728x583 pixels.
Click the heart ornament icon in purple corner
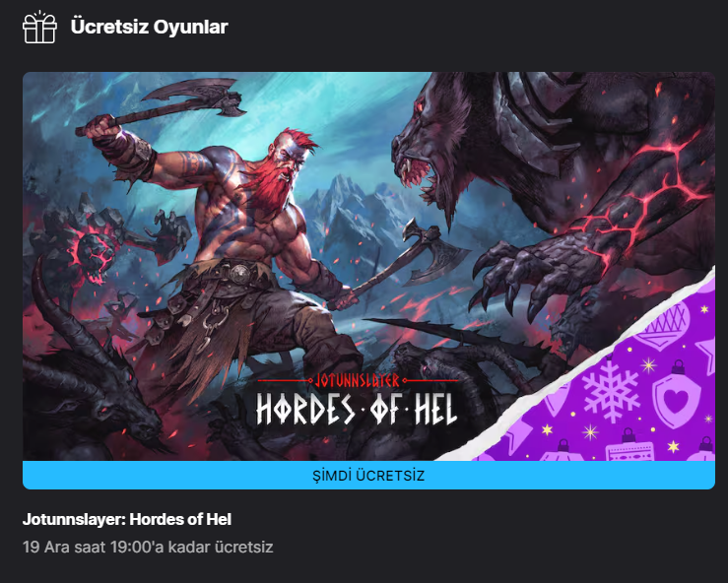676,397
